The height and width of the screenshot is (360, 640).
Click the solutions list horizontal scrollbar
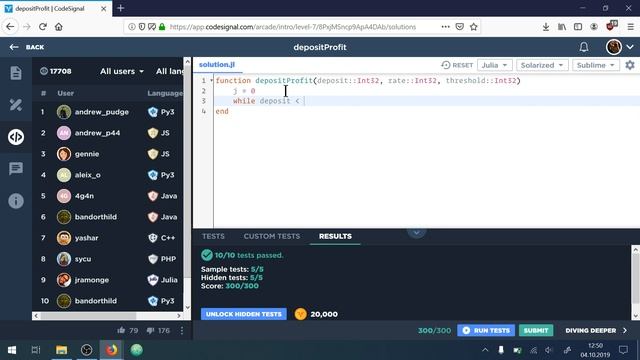pyautogui.click(x=88, y=316)
